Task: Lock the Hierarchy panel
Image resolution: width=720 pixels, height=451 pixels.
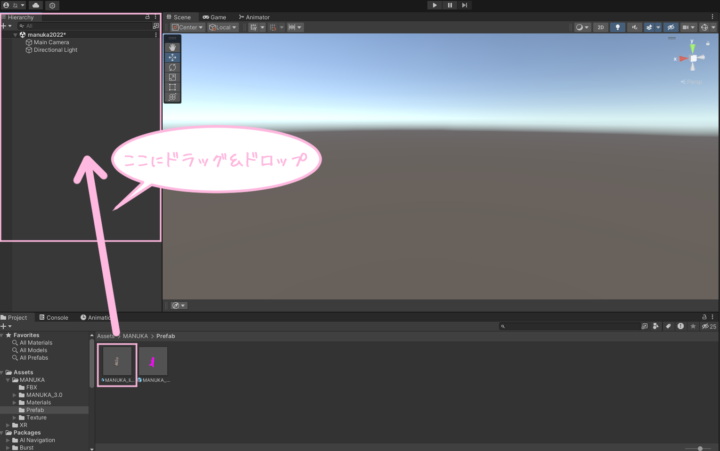Action: click(x=147, y=17)
